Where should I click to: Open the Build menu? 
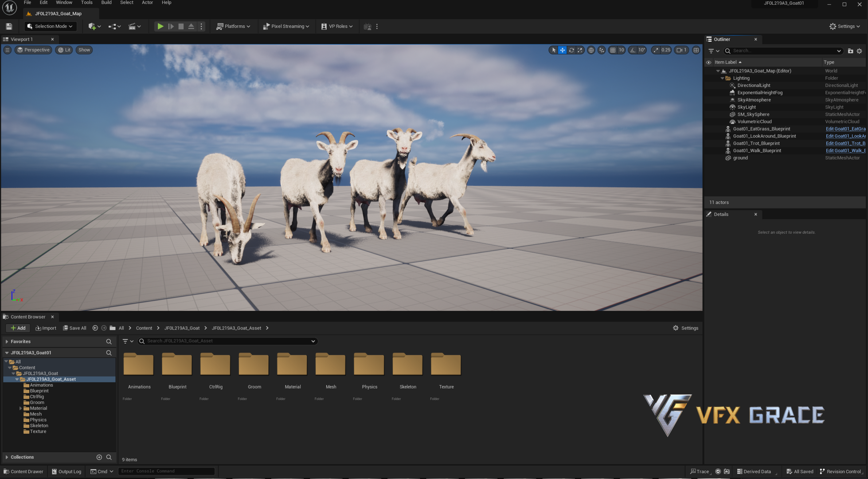(x=106, y=3)
